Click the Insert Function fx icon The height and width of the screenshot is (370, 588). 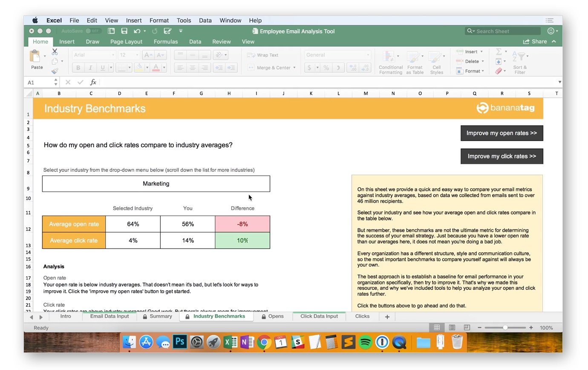(x=93, y=82)
